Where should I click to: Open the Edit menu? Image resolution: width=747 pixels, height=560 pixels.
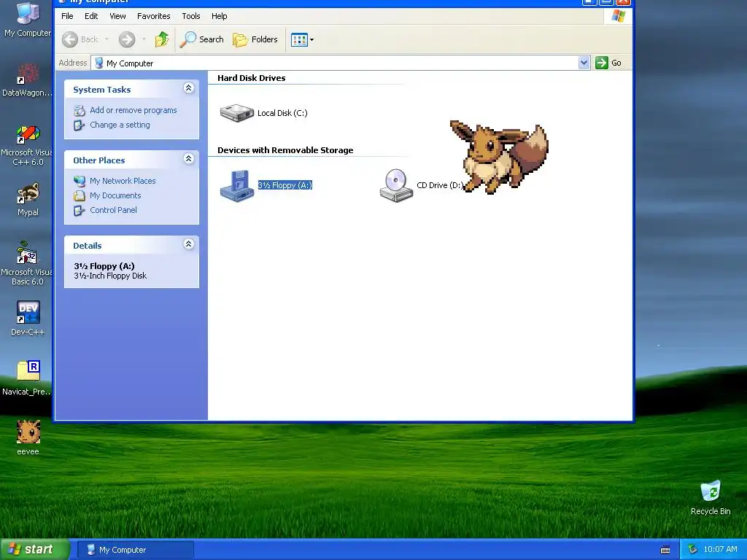[91, 16]
